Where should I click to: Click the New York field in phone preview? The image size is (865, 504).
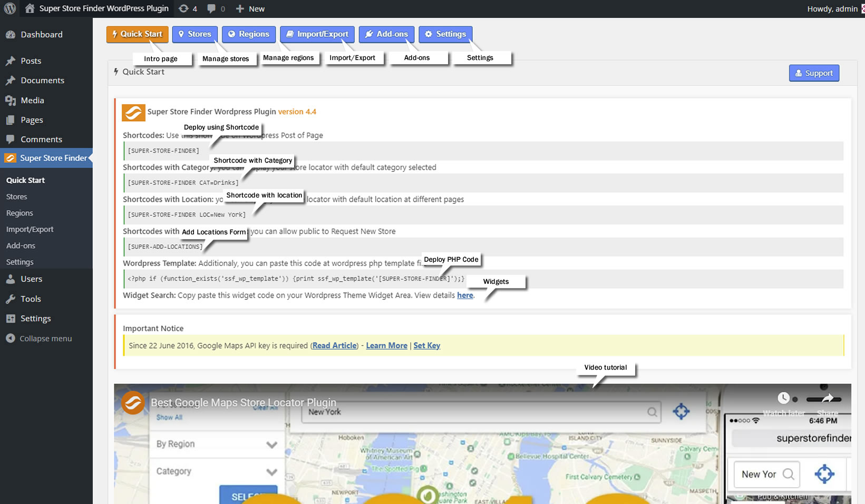767,474
